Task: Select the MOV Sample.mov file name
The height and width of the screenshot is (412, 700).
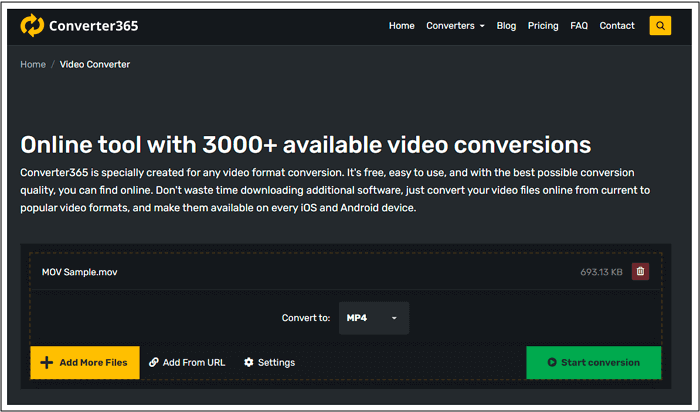Action: point(79,271)
